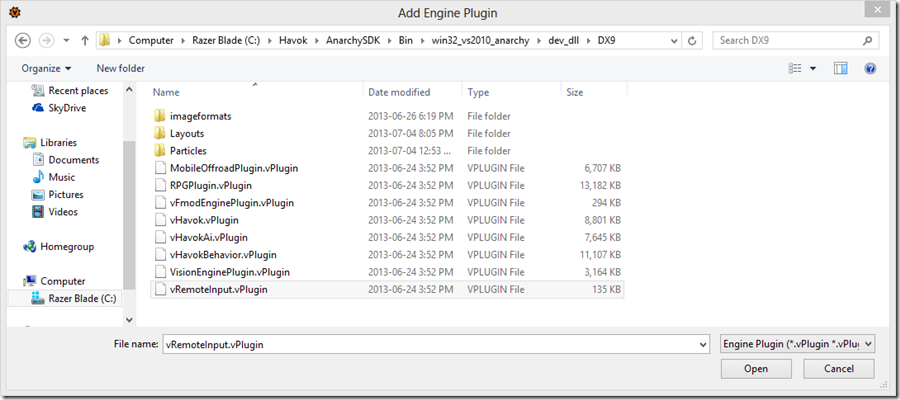This screenshot has height=400, width=900.
Task: Click the Refresh icon next to address bar
Action: pos(693,41)
